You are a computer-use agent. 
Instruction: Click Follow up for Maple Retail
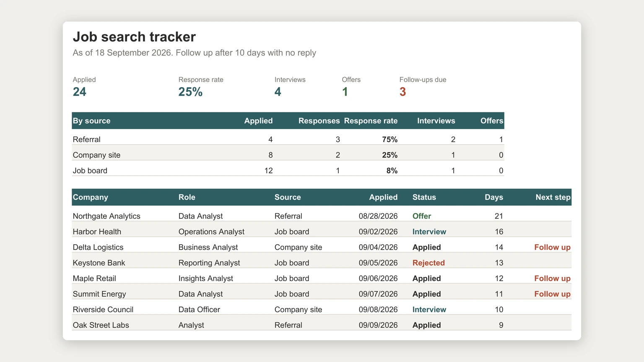click(552, 278)
